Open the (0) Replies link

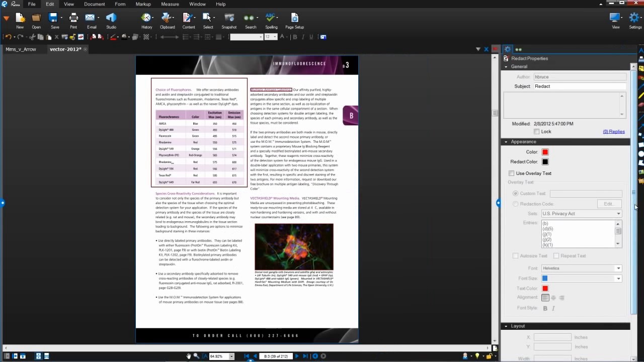click(x=614, y=132)
